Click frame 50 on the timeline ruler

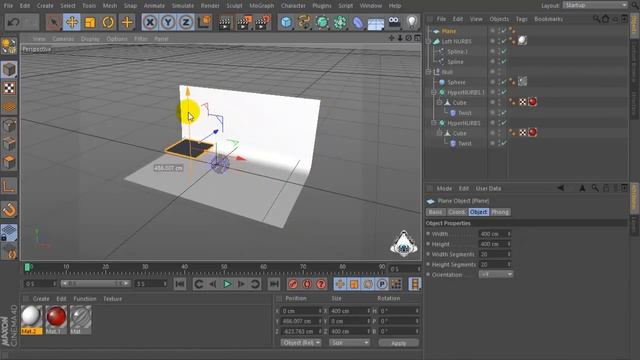point(224,267)
